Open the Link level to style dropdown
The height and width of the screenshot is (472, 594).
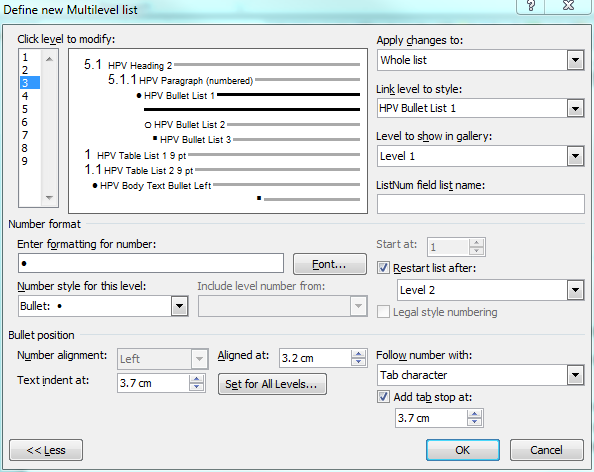pyautogui.click(x=575, y=109)
